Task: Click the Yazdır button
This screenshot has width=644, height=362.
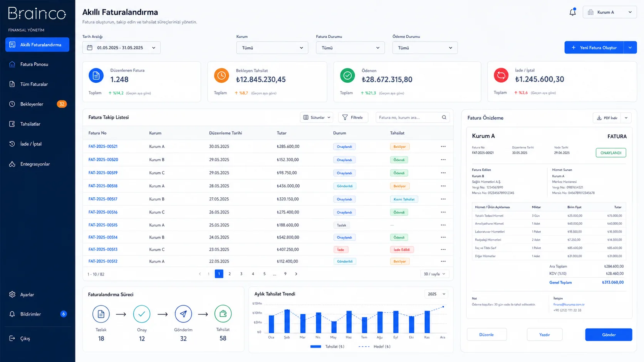Action: point(545,335)
